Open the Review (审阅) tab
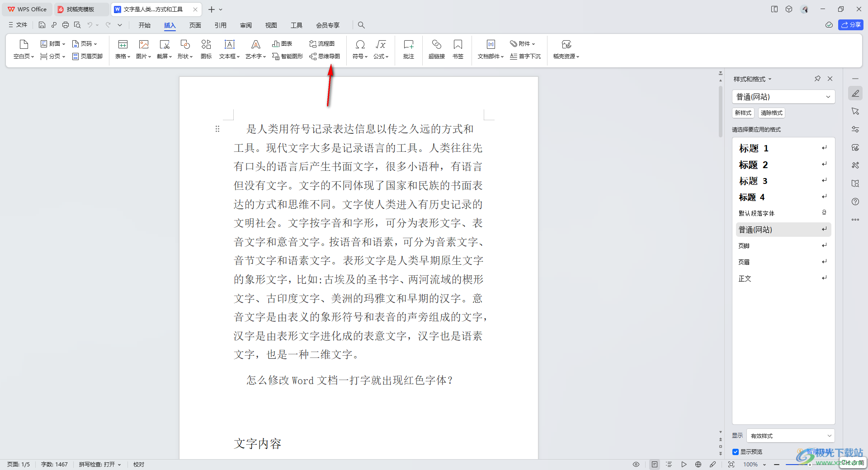This screenshot has height=470, width=868. coord(246,25)
